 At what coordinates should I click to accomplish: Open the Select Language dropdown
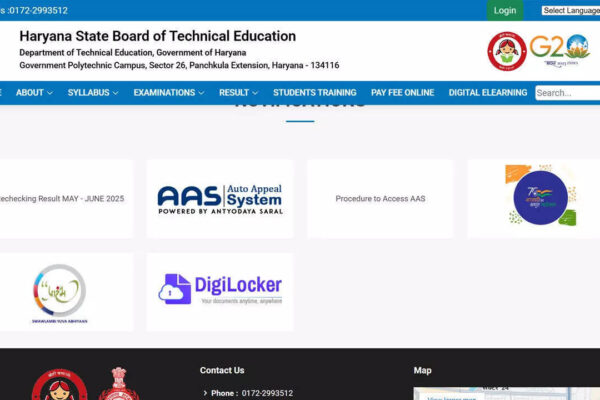(x=571, y=10)
